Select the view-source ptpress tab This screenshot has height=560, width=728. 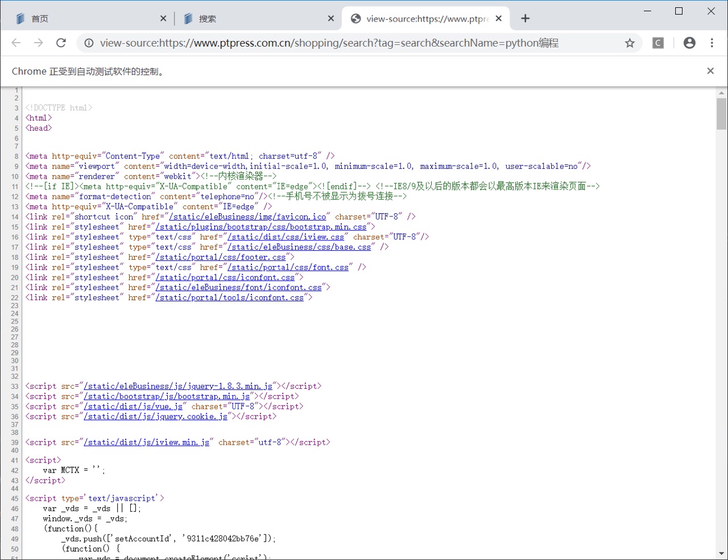[x=425, y=19]
